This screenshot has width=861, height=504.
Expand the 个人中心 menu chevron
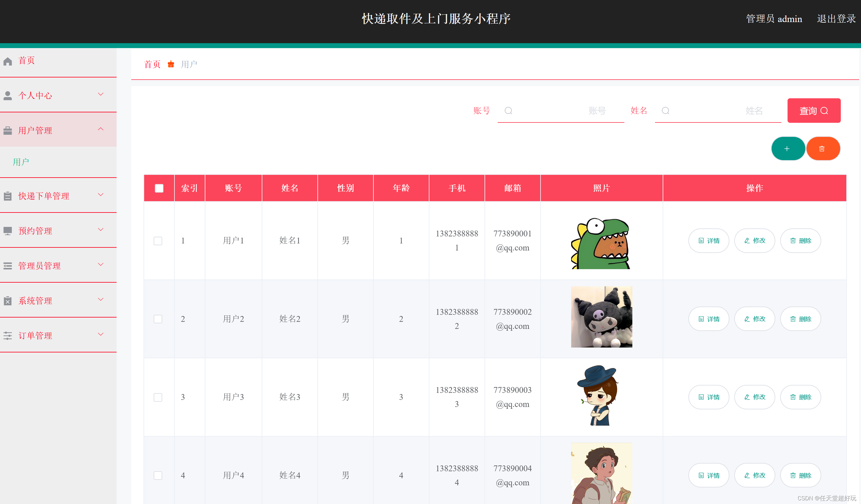[100, 94]
